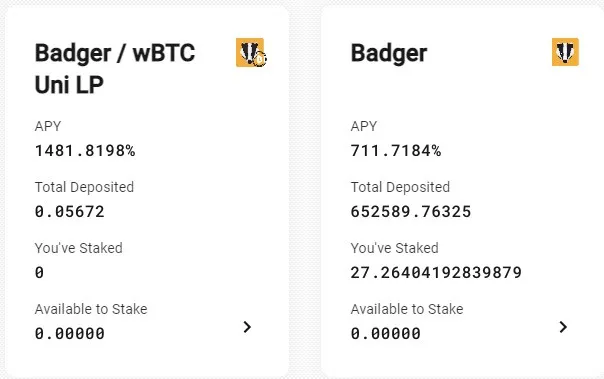The width and height of the screenshot is (604, 379).
Task: Click the Badger / wBTC pair token icon
Action: (251, 52)
